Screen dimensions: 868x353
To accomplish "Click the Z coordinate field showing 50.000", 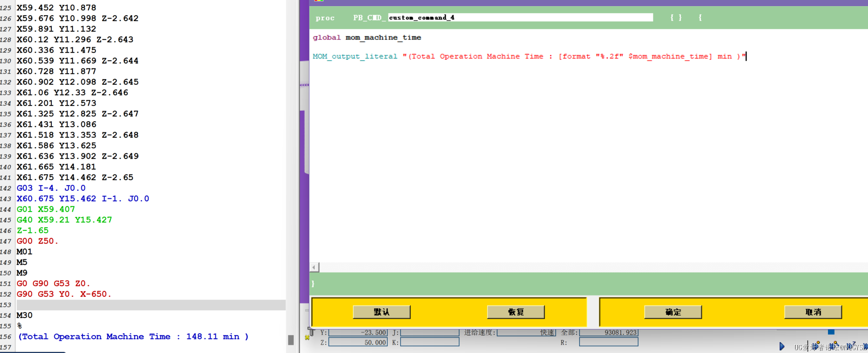I will (358, 342).
